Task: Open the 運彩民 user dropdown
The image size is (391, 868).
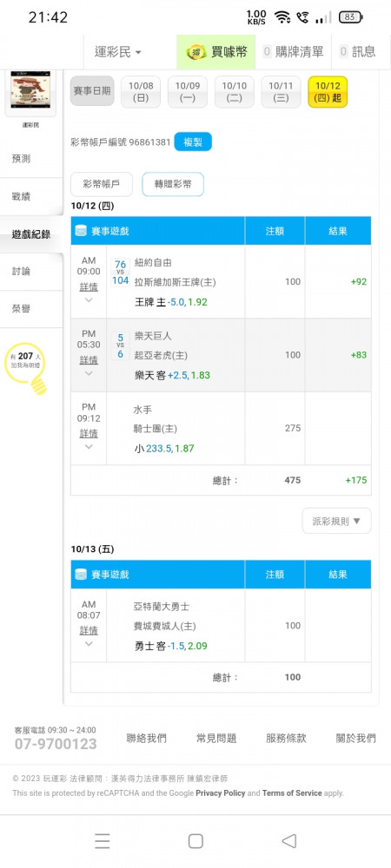Action: pos(118,52)
